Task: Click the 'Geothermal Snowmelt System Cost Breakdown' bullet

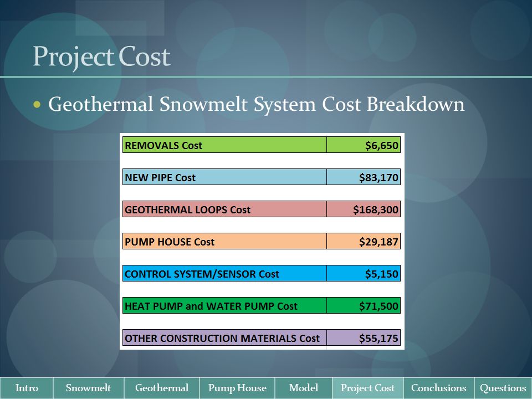Action: click(256, 104)
